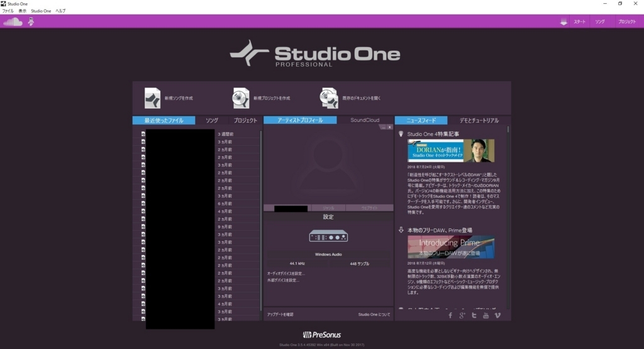Viewport: 644px width, 349px height.
Task: Minimize the artist profile panel with underscore button
Action: click(x=383, y=127)
